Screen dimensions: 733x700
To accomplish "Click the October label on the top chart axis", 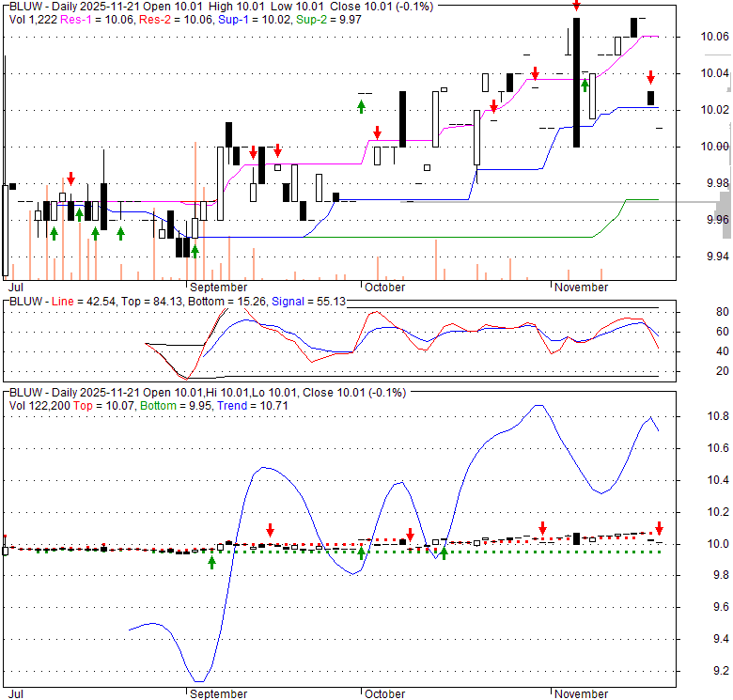I will [x=383, y=287].
